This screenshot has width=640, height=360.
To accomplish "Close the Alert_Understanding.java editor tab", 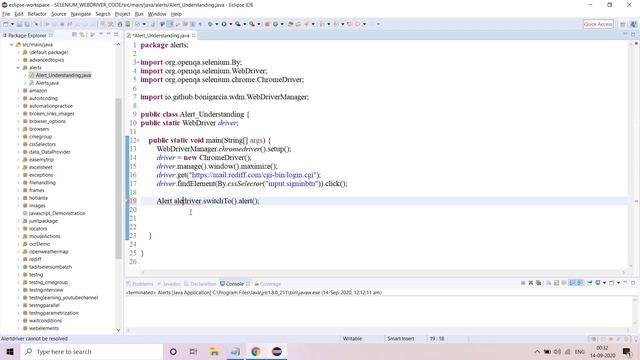I will (194, 36).
